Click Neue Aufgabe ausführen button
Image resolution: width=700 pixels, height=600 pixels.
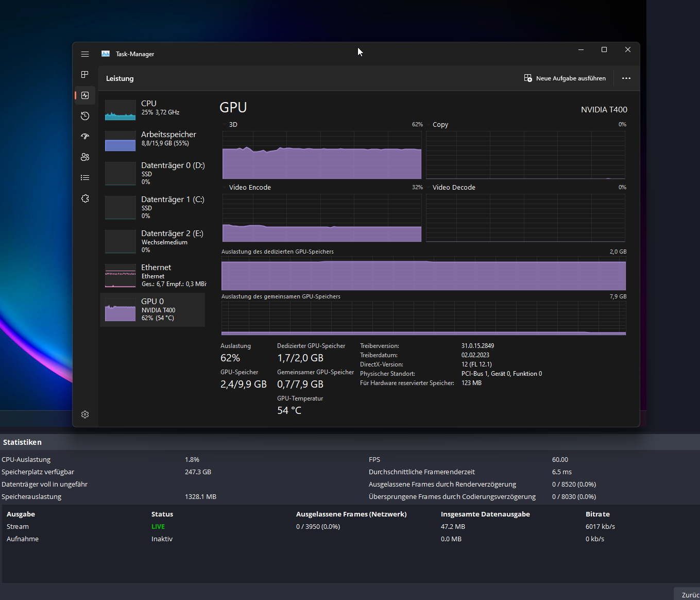[565, 78]
